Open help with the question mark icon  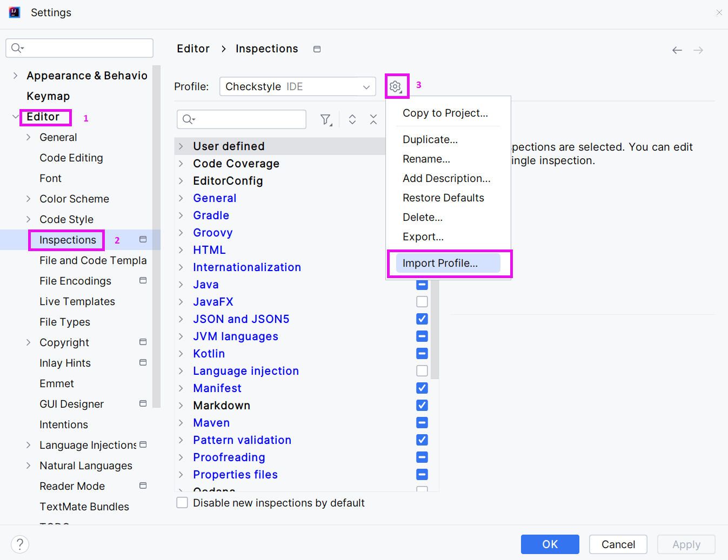[20, 544]
